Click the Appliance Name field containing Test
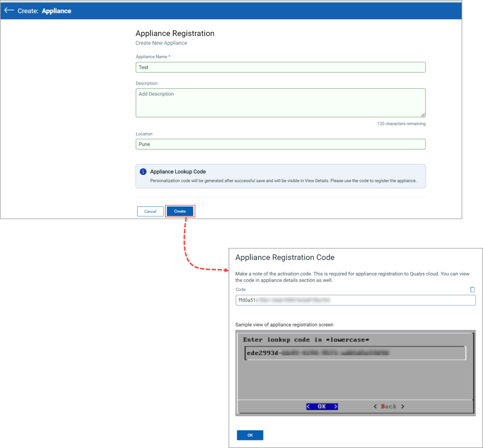The width and height of the screenshot is (483, 448). [280, 67]
